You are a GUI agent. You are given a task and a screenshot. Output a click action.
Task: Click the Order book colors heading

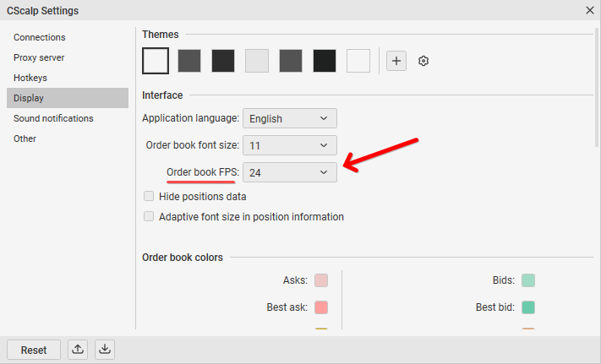183,258
